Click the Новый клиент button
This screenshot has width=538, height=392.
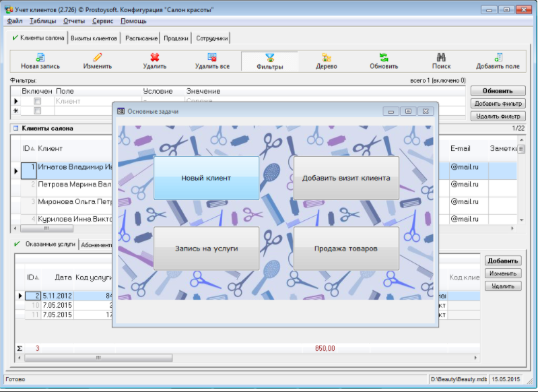click(x=206, y=178)
